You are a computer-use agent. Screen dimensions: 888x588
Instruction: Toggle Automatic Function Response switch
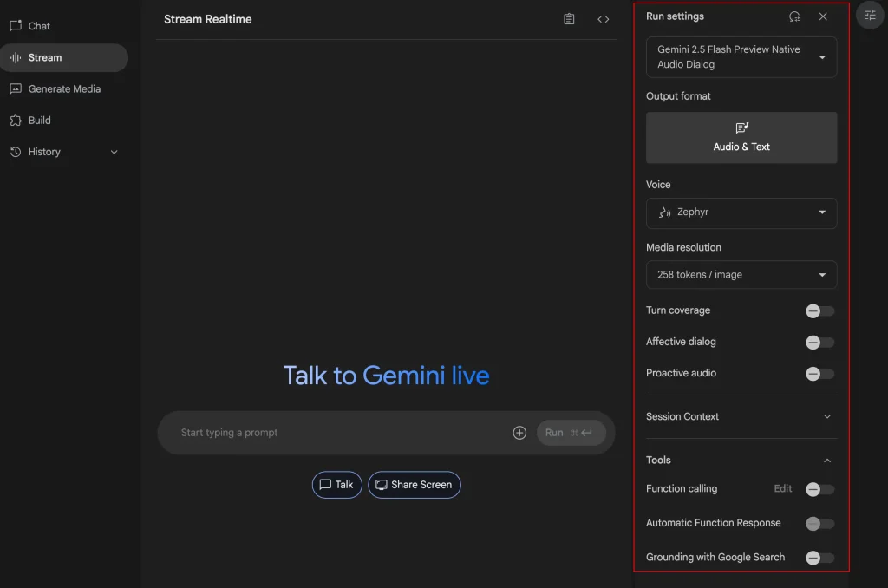[x=819, y=524]
